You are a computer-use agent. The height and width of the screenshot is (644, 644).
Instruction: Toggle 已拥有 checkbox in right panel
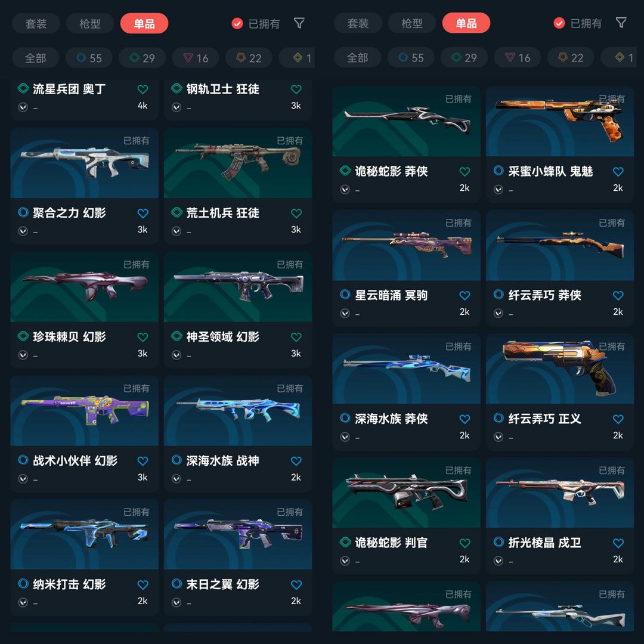point(559,23)
